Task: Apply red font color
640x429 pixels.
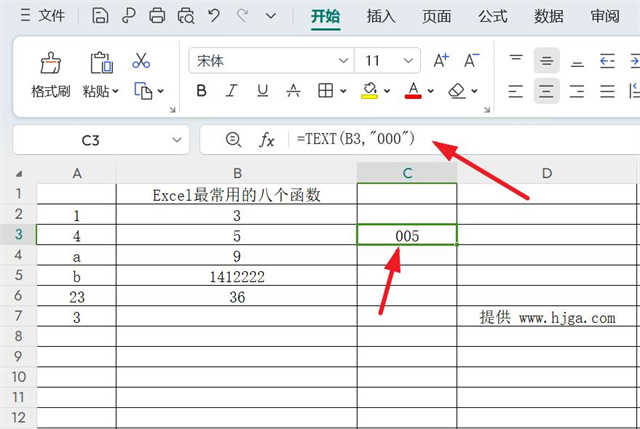Action: pos(413,90)
